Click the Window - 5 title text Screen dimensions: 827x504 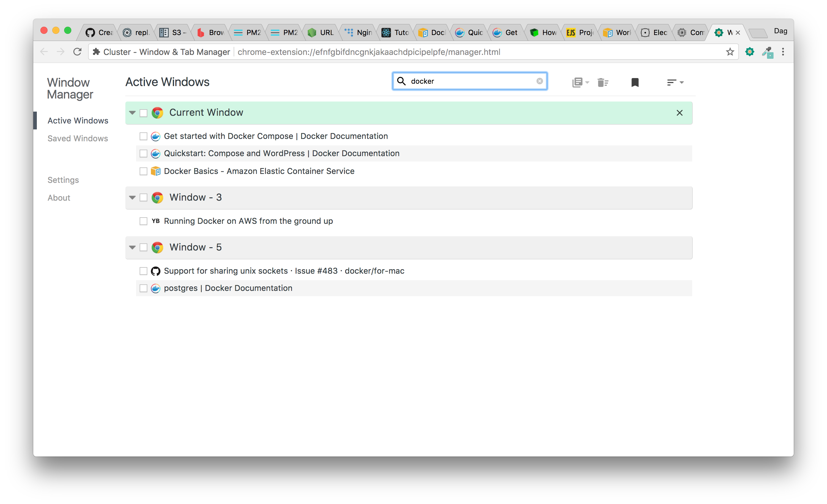[195, 248]
